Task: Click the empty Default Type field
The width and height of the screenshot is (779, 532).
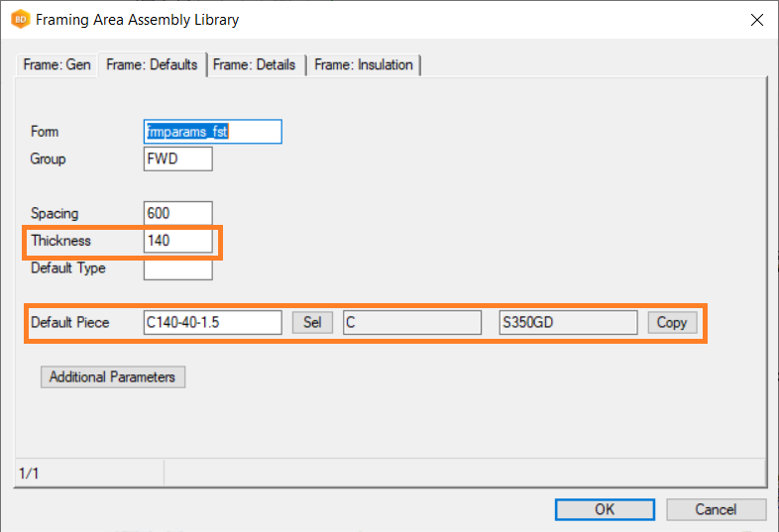Action: point(177,268)
